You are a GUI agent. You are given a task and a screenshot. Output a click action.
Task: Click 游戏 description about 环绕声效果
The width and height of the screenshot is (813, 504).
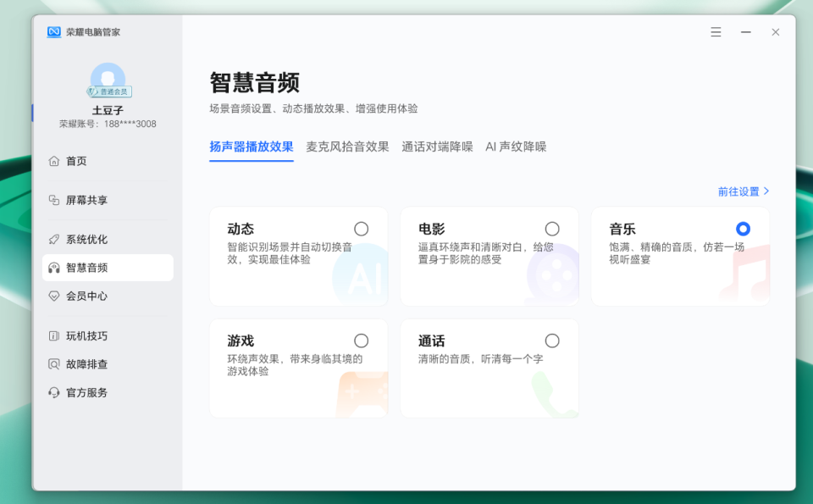point(295,365)
